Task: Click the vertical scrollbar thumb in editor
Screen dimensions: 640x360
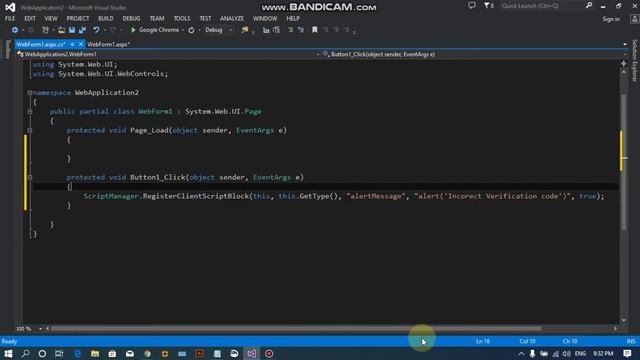Action: (x=623, y=162)
